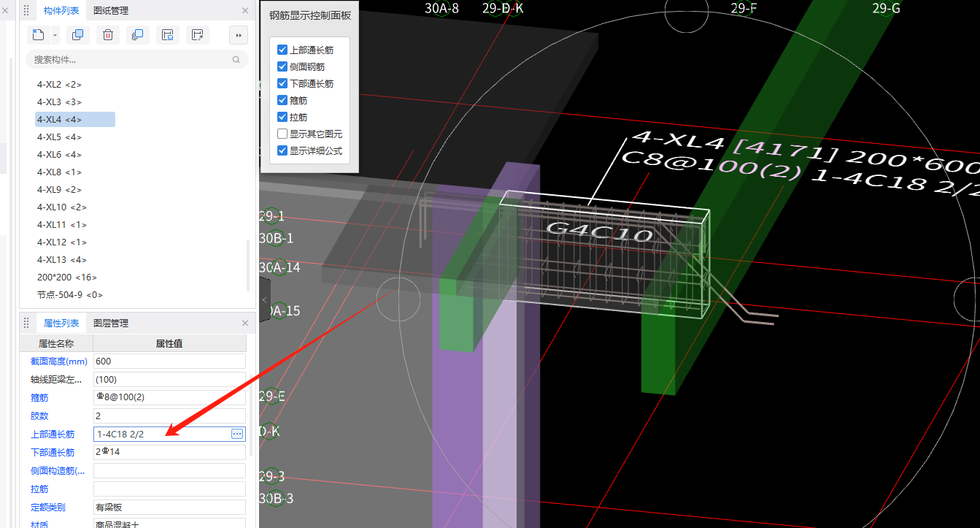Select component 4-XL8 <1>
The width and height of the screenshot is (980, 528).
tap(59, 172)
